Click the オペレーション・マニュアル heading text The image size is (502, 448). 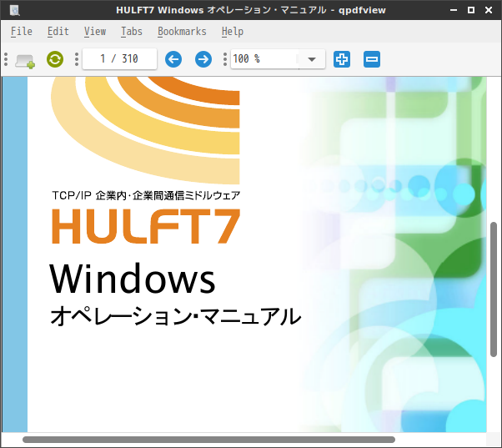pyautogui.click(x=176, y=316)
